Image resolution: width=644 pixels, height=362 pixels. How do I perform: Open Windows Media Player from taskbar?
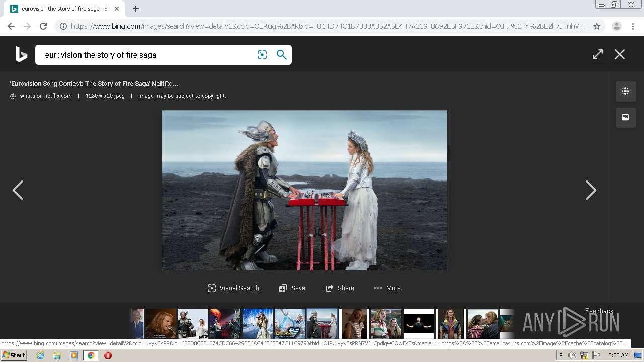point(74,355)
